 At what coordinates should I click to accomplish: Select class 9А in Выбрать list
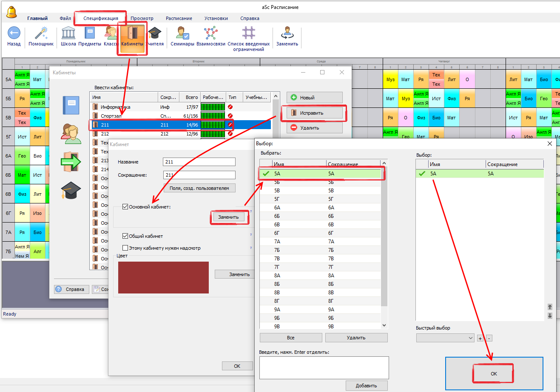[320, 310]
